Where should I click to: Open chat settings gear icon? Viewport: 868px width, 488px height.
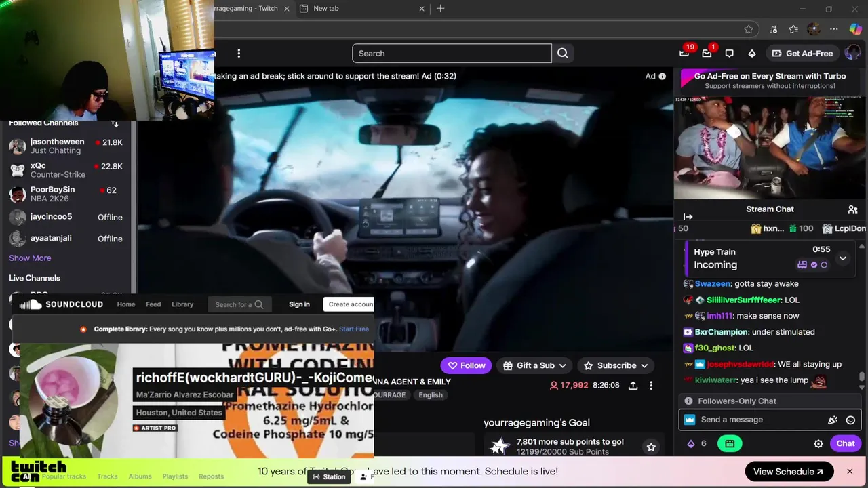point(818,444)
